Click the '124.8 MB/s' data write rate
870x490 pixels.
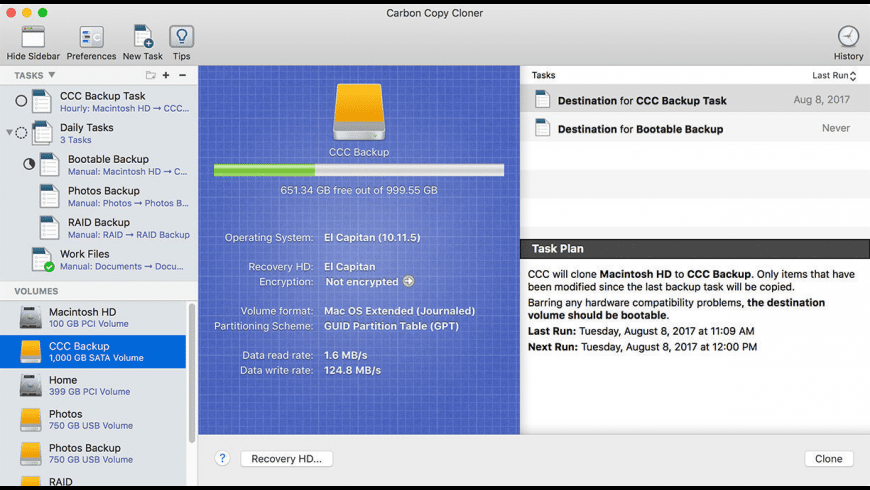(352, 370)
